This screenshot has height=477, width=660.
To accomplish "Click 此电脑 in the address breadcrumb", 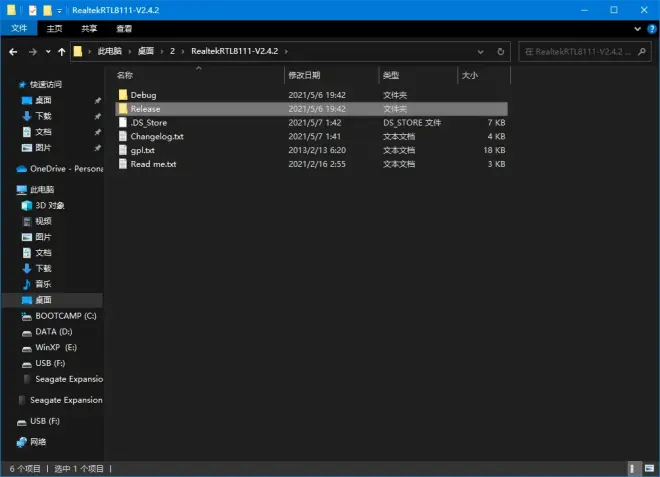I will coord(109,51).
